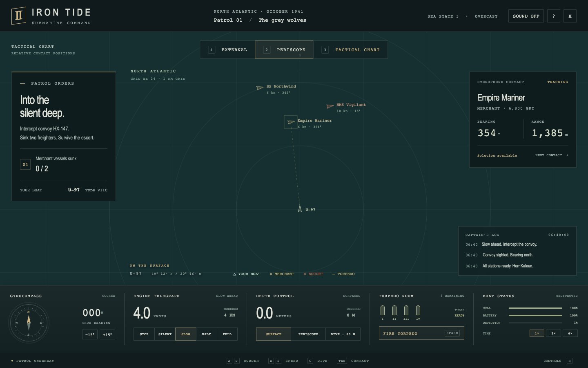Click the Battery status bar
Screen dimensions: 588x368
pos(535,315)
